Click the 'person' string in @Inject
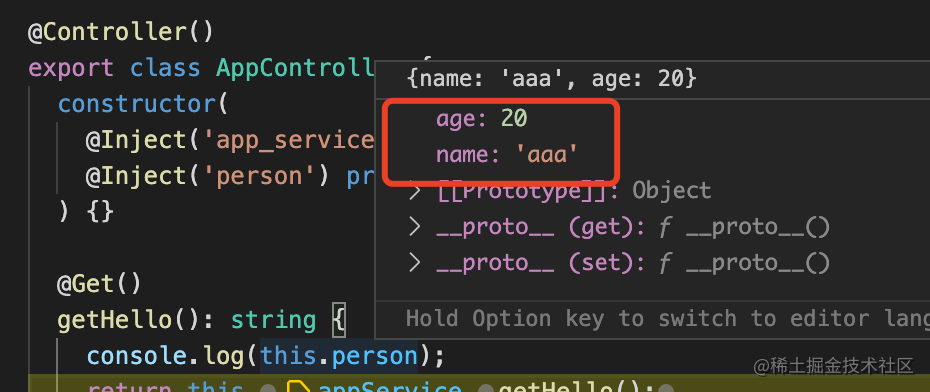 [x=266, y=176]
